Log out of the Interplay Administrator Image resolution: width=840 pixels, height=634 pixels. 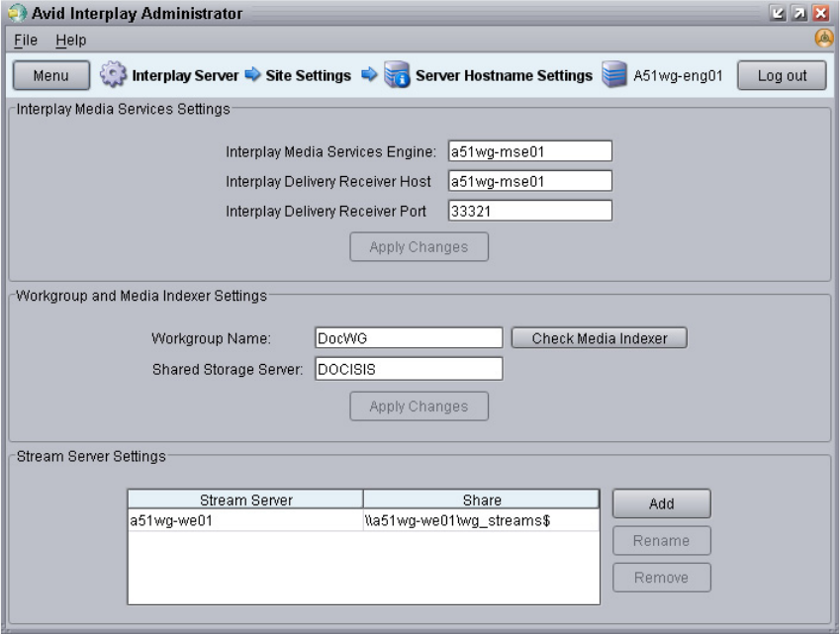[782, 75]
